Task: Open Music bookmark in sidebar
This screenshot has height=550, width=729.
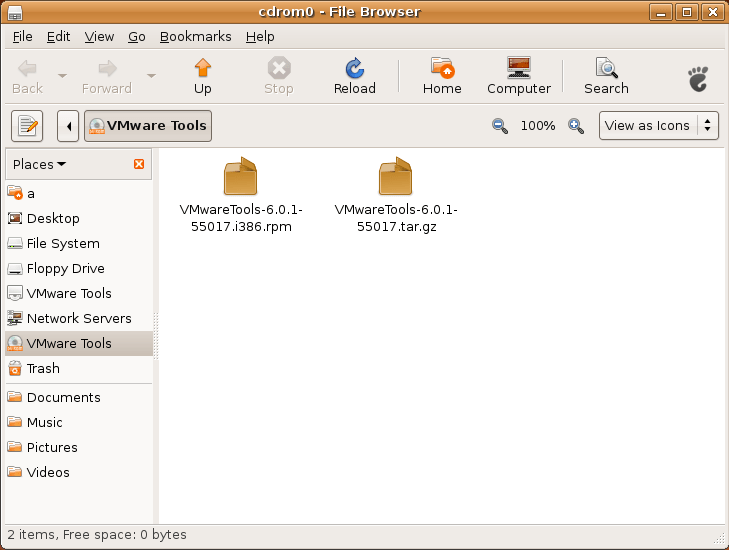Action: click(x=79, y=423)
